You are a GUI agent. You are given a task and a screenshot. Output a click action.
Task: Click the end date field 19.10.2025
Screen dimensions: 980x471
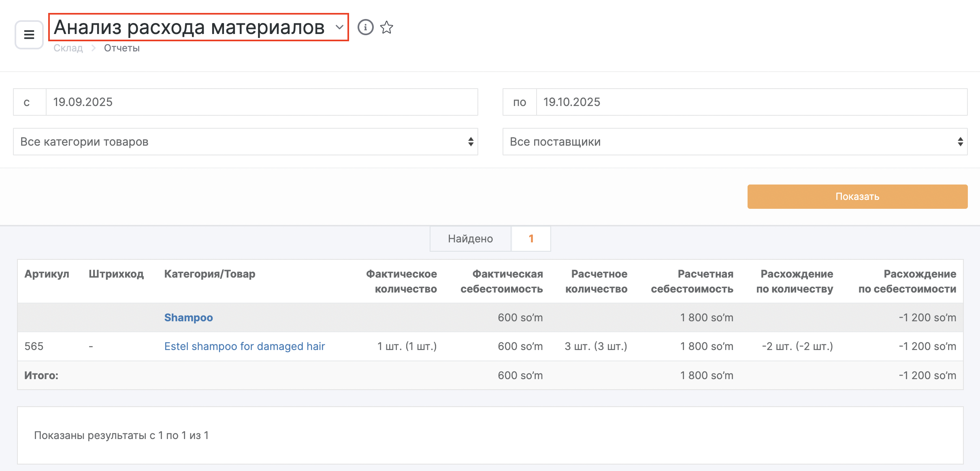tap(752, 102)
